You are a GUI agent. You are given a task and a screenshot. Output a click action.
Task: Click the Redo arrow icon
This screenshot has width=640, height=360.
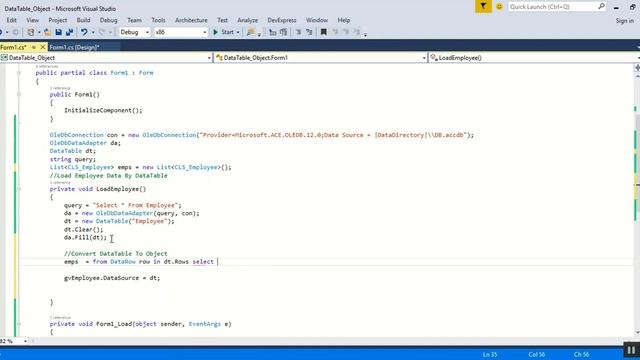[x=102, y=32]
